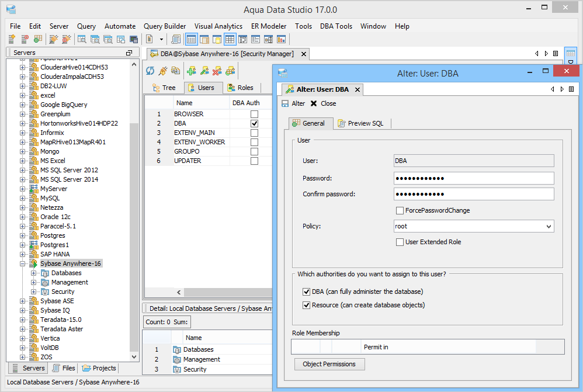The image size is (583, 392).
Task: Click the plug icon in Security Manager toolbar
Action: [x=163, y=71]
